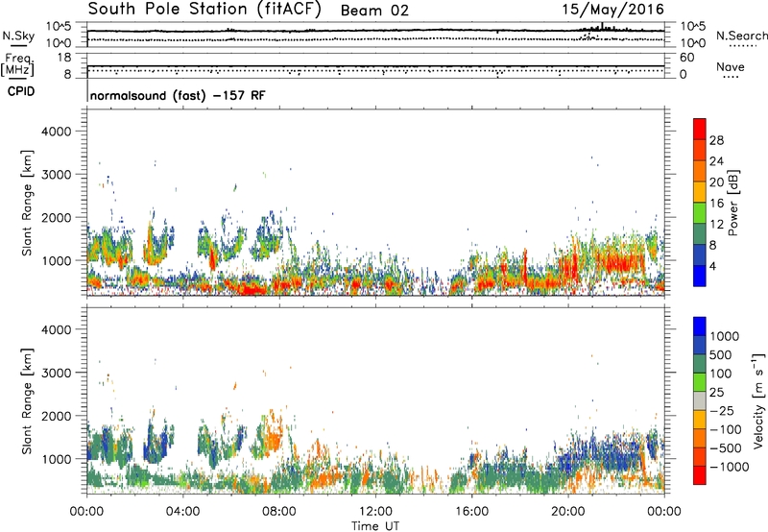Viewport: 768px width, 532px height.
Task: Click the "500" Velocity colorbar label
Action: click(x=721, y=354)
